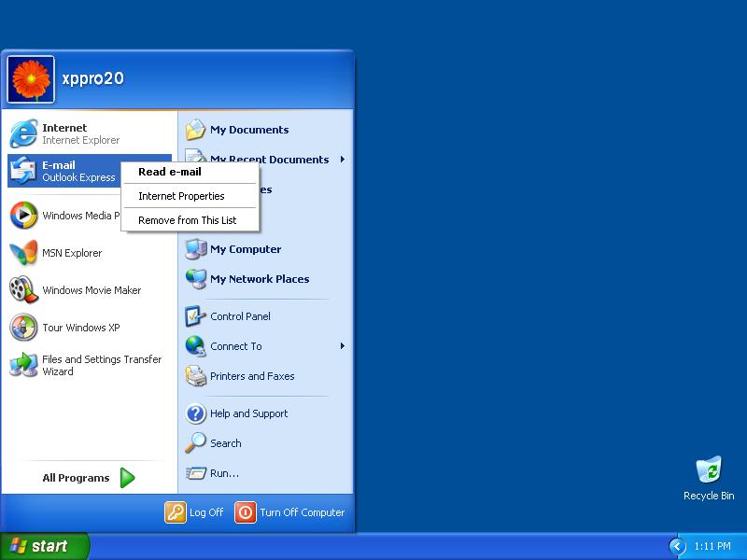Open Printers and Faxes icon
The width and height of the screenshot is (747, 560).
195,376
